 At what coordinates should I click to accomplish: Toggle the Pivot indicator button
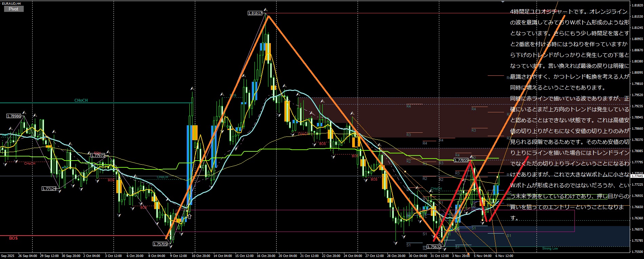coord(14,9)
